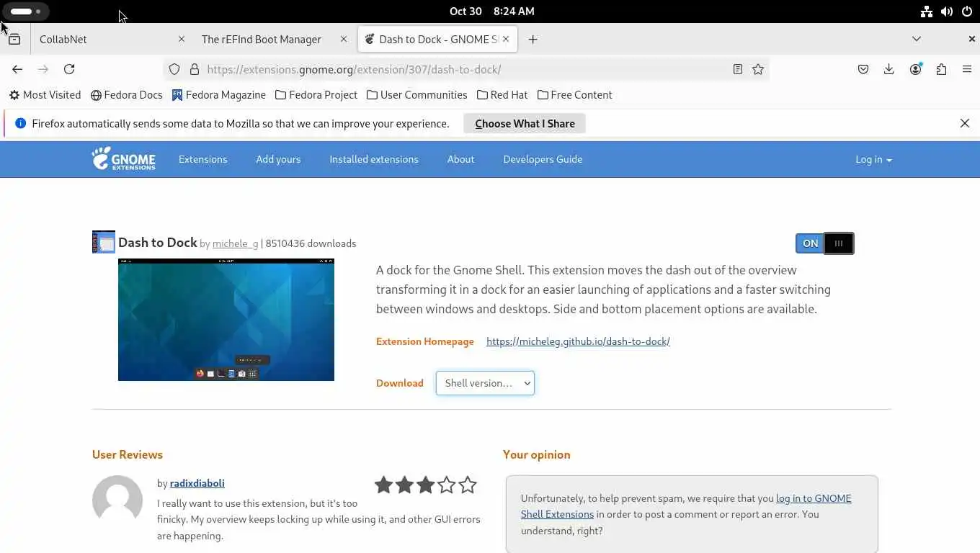
Task: Click the Extension Homepage label
Action: coord(425,341)
